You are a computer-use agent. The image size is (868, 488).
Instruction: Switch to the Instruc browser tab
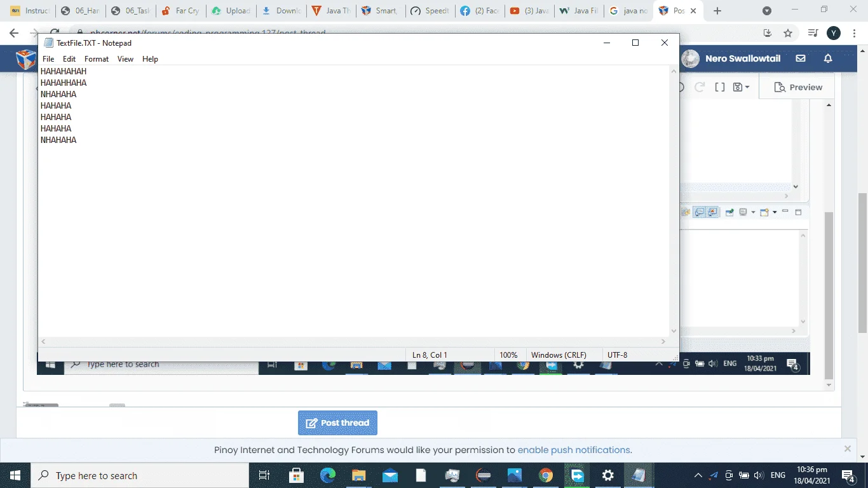tap(30, 11)
